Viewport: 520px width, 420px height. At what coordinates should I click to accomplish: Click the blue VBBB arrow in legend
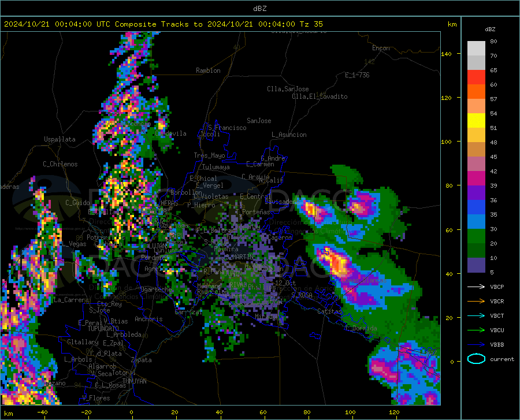click(x=476, y=345)
